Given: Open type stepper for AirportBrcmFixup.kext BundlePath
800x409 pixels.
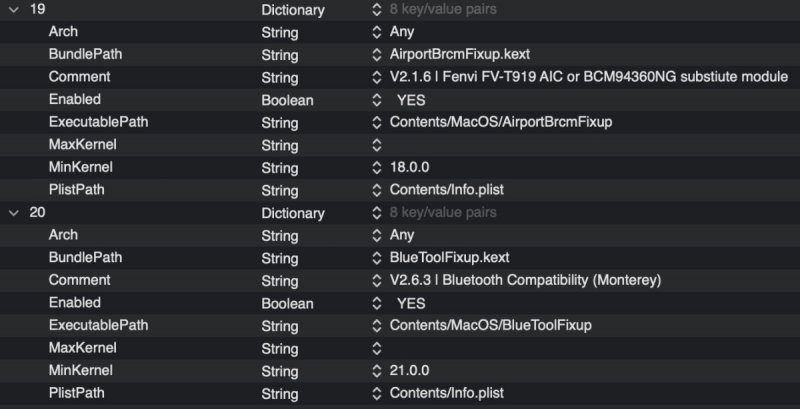Looking at the screenshot, I should tap(377, 54).
